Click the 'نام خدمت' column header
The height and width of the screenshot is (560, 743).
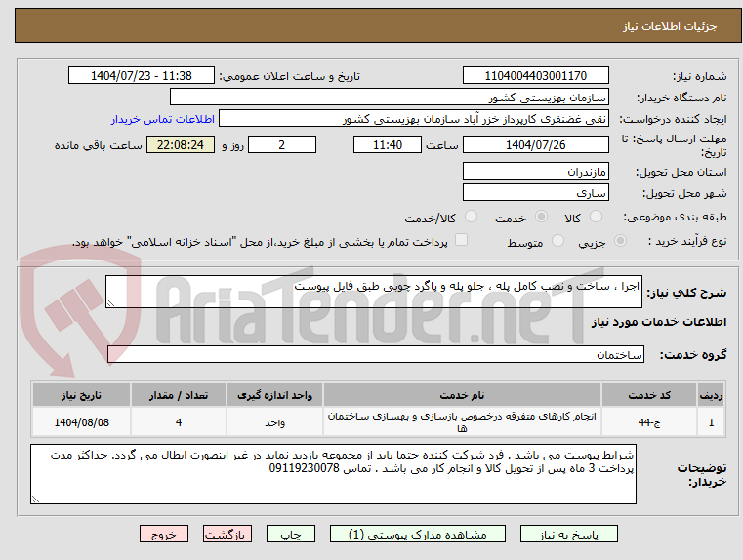click(462, 395)
